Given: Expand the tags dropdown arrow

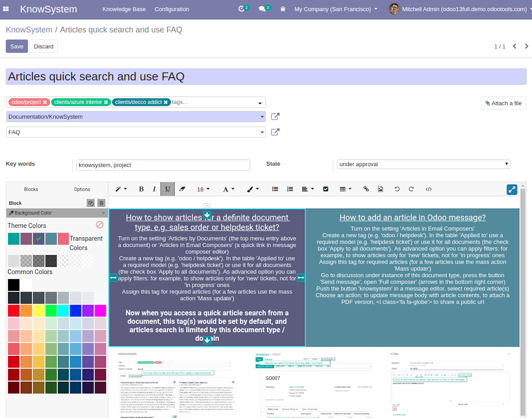Looking at the screenshot, I should (x=260, y=103).
